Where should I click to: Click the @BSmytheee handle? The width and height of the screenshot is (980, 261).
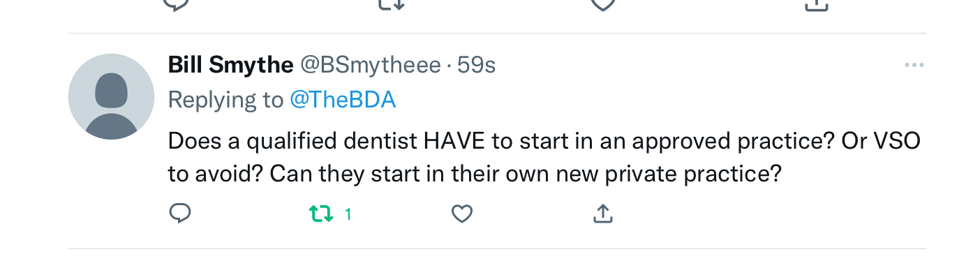click(x=371, y=66)
